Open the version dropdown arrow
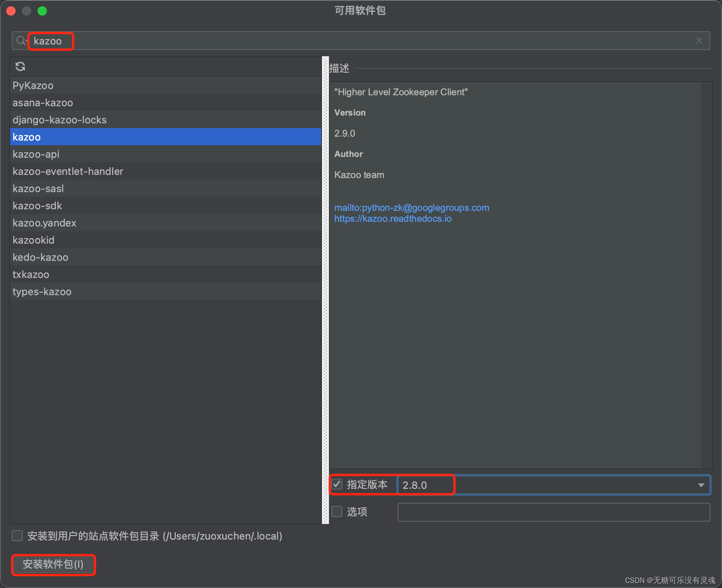Viewport: 722px width, 588px height. (x=701, y=485)
